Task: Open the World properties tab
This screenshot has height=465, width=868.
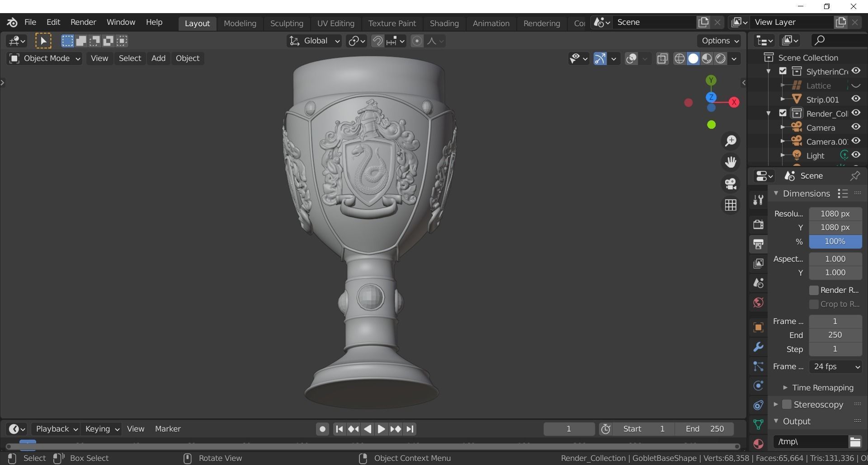Action: tap(758, 303)
